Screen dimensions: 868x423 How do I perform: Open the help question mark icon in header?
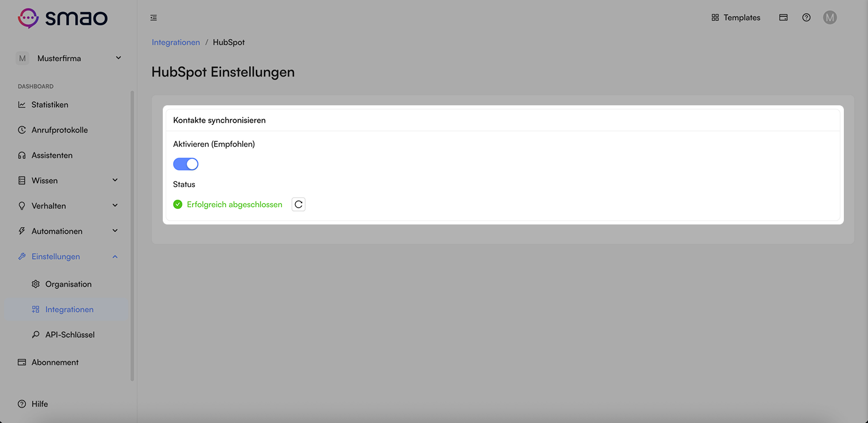pyautogui.click(x=806, y=18)
